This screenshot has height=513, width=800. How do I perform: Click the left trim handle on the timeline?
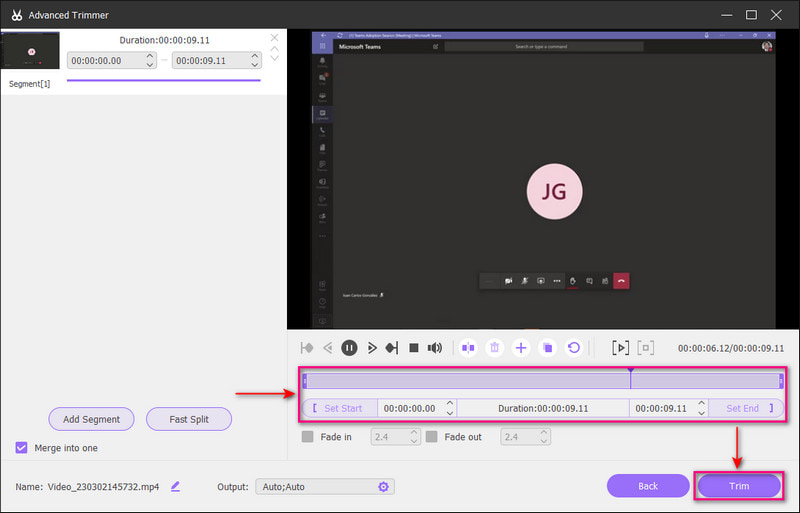305,381
